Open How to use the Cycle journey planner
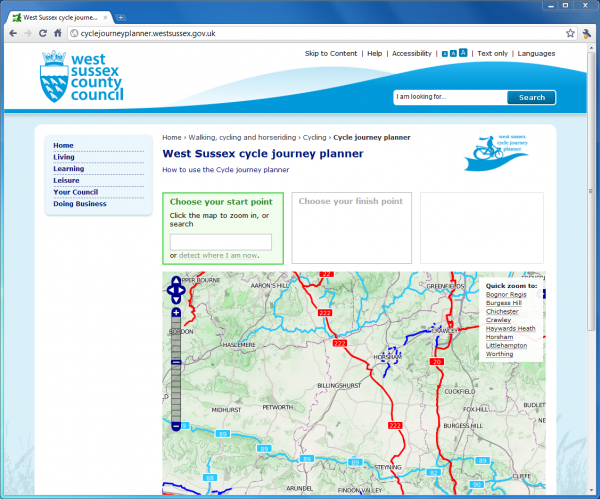The width and height of the screenshot is (600, 499). pyautogui.click(x=226, y=170)
